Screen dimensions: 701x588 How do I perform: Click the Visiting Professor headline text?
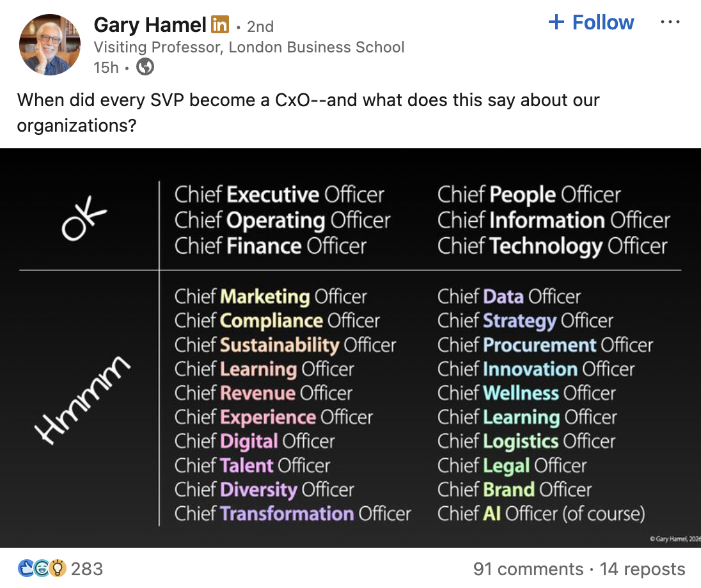(x=249, y=47)
